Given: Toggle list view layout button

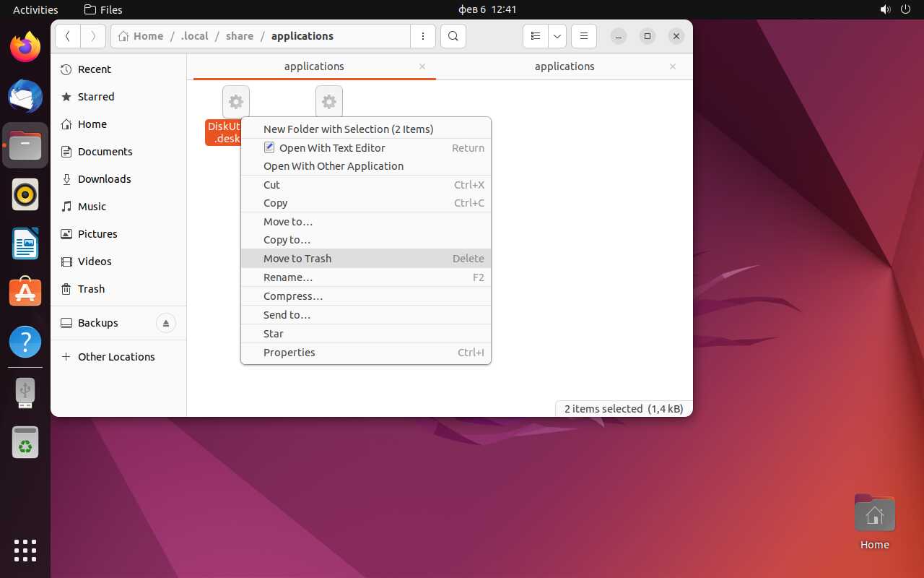Looking at the screenshot, I should [536, 36].
